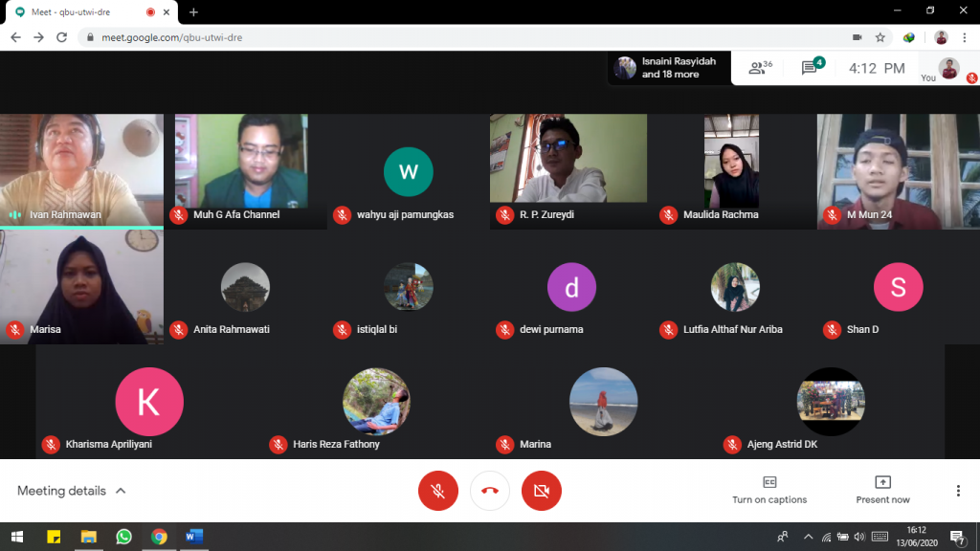Show hidden system tray icons

point(809,537)
